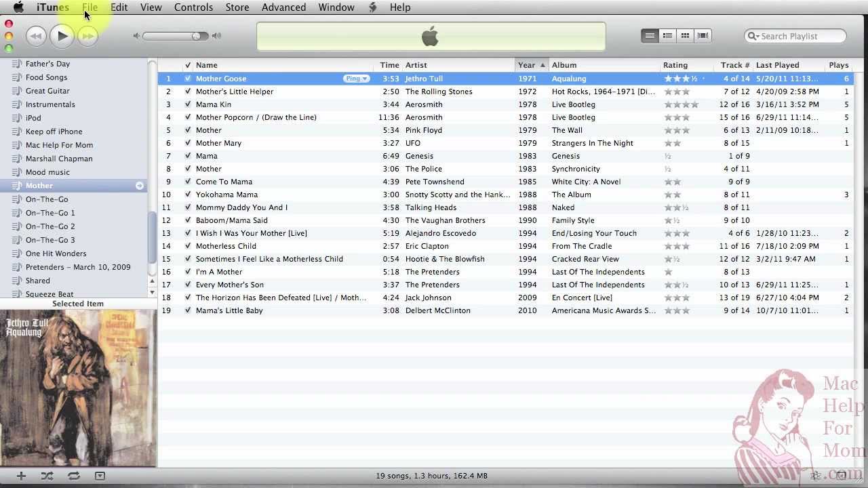Screen dimensions: 868x488
Task: Click the Aqualung album artwork
Action: [78, 388]
